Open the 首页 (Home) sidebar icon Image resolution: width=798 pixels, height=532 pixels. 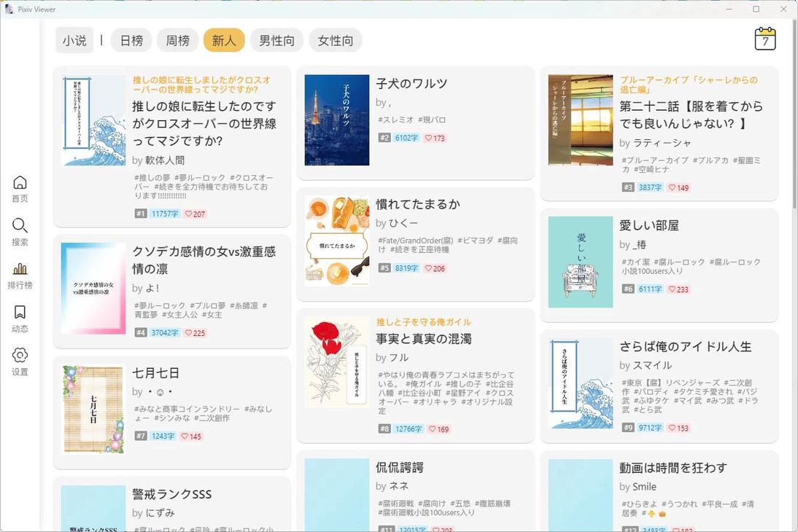pyautogui.click(x=20, y=187)
